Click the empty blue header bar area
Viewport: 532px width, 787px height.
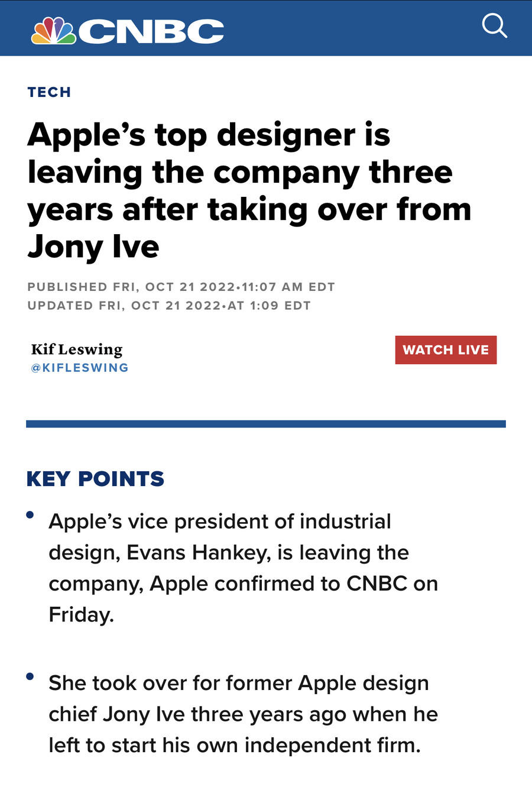click(x=352, y=28)
